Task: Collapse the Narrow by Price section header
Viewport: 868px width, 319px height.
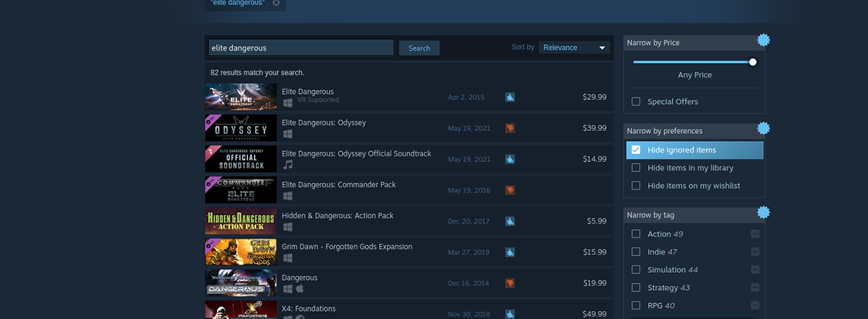Action: click(x=694, y=43)
